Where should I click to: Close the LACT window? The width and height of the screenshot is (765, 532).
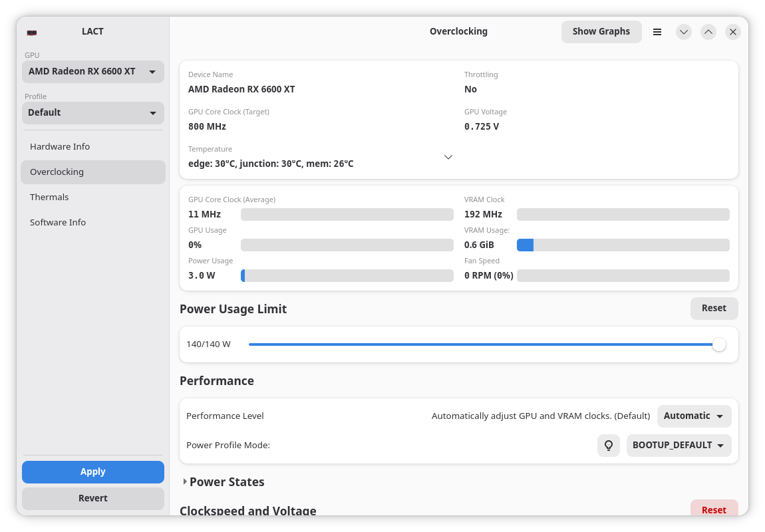point(733,32)
